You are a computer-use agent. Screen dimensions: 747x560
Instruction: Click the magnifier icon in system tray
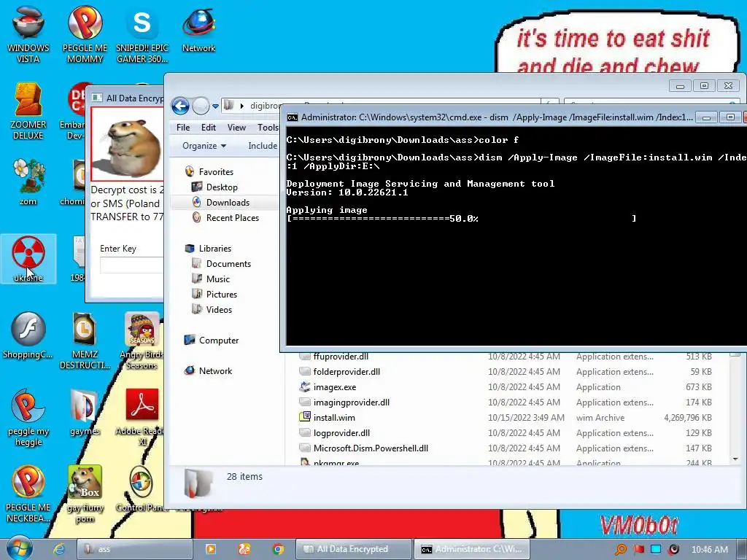(x=621, y=549)
